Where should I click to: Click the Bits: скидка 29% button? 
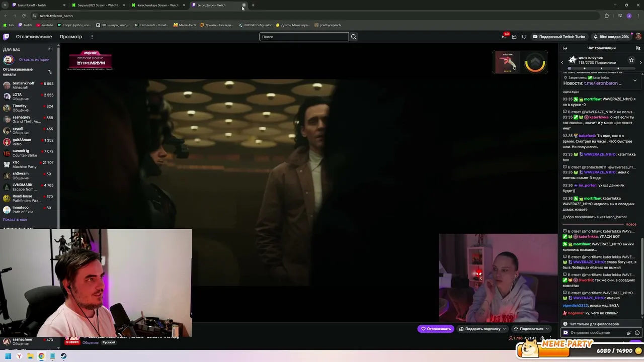(611, 37)
